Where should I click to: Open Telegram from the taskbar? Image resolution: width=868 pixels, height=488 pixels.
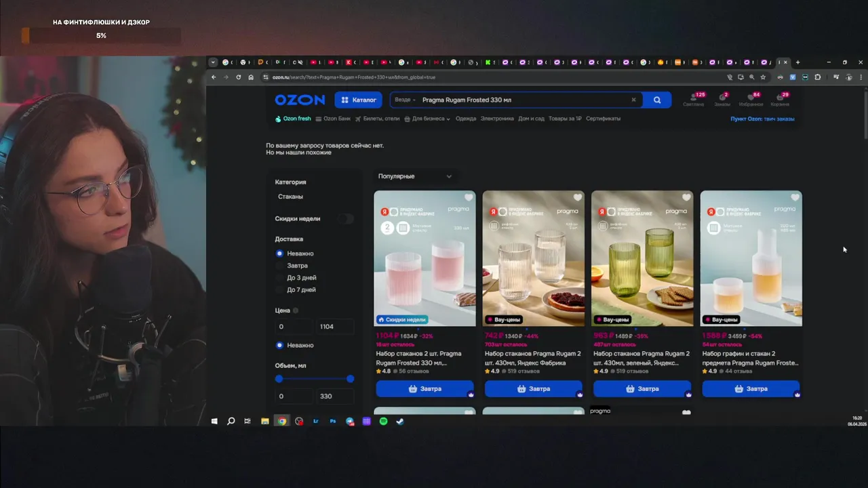350,422
